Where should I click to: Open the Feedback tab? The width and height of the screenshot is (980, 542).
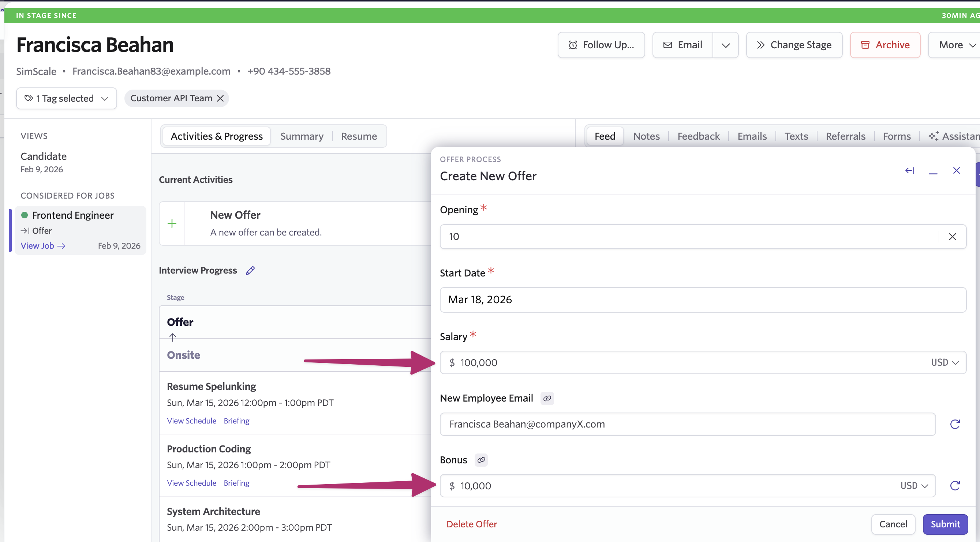699,136
